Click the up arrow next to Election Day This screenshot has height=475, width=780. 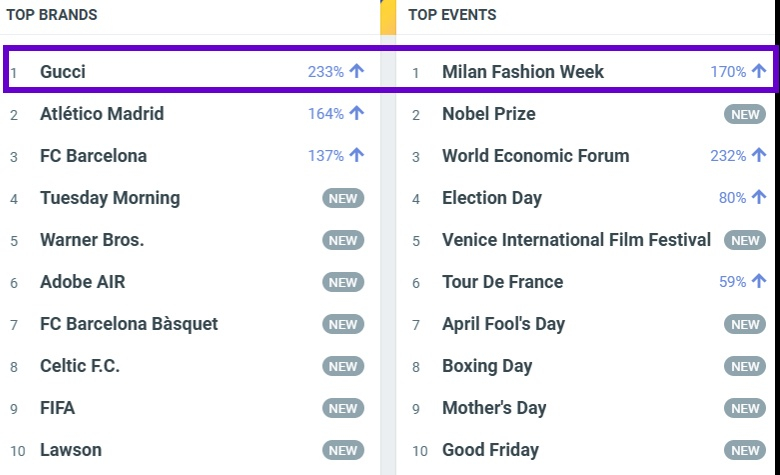(x=759, y=198)
